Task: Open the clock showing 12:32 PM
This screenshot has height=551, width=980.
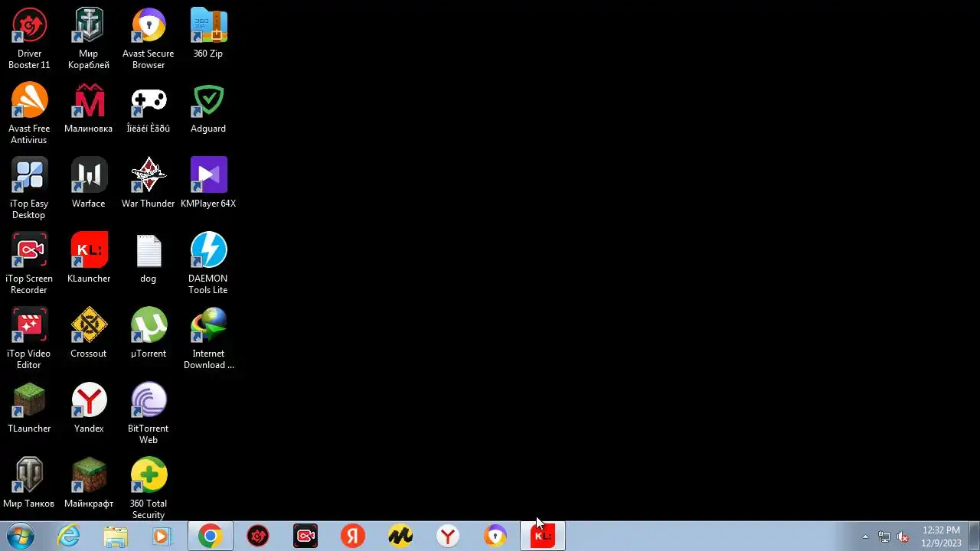Action: tap(941, 536)
